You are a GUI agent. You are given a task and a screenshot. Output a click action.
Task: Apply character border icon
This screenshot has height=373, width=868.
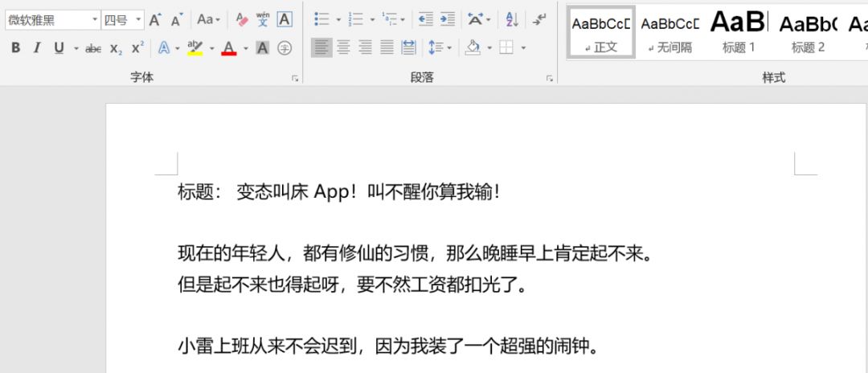point(285,20)
